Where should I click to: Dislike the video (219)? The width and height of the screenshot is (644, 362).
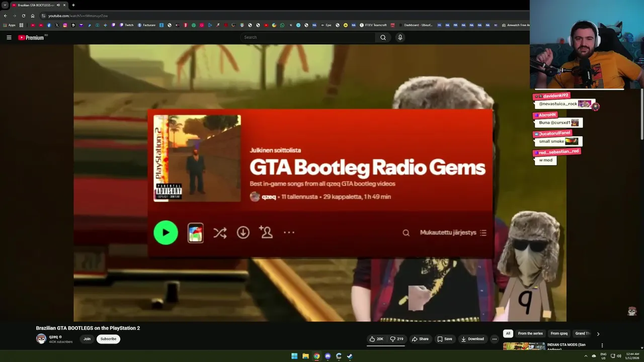[x=397, y=339]
